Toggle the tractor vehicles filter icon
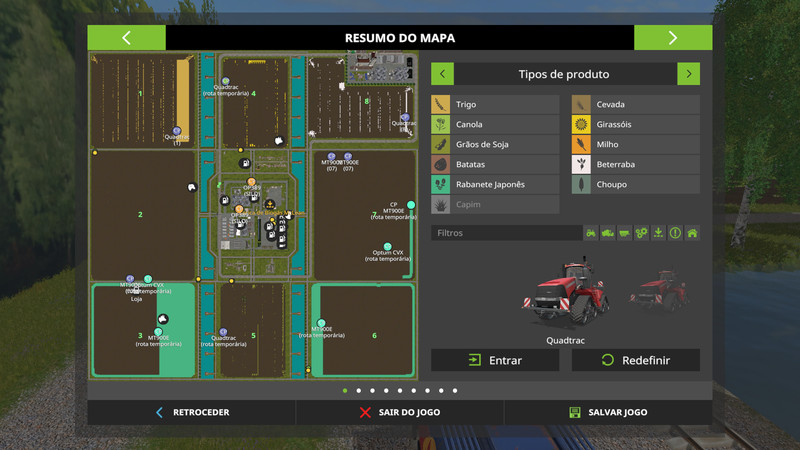Viewport: 800px width, 450px height. click(591, 233)
